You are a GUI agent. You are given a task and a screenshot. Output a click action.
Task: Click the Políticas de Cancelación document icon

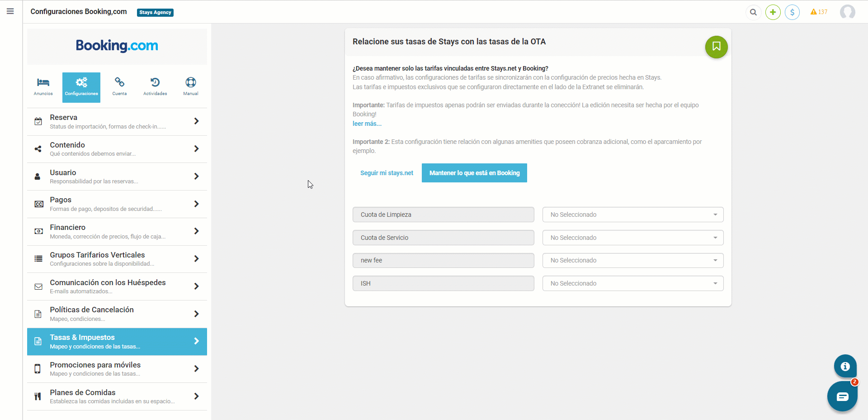(x=38, y=314)
